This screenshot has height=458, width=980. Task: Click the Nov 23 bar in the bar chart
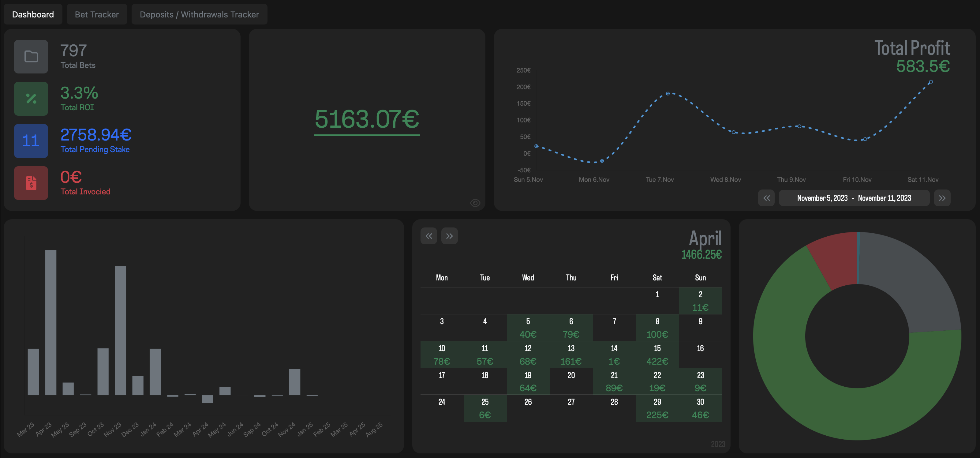[x=120, y=331]
